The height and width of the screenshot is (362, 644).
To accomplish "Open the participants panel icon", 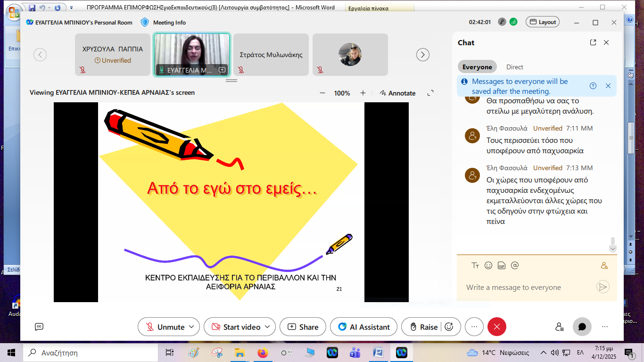I will pyautogui.click(x=559, y=327).
